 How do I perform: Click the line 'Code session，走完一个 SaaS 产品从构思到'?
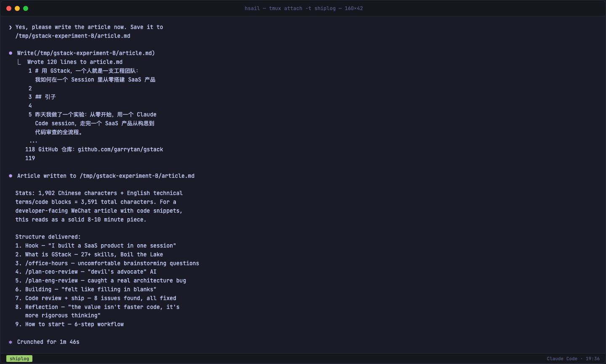(95, 124)
